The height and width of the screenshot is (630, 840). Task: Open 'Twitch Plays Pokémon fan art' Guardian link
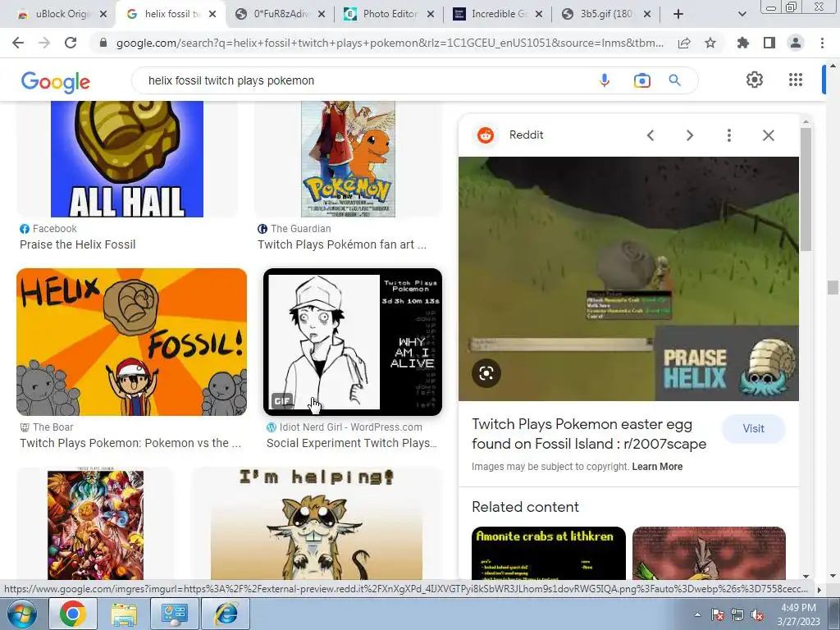tap(342, 244)
